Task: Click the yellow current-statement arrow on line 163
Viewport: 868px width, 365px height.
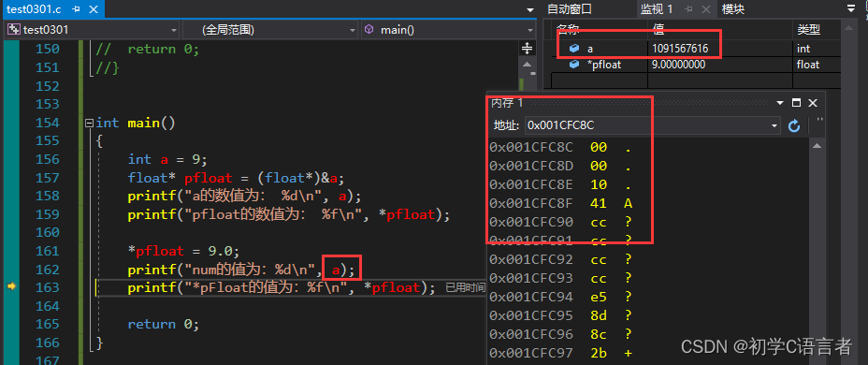Action: pos(11,287)
